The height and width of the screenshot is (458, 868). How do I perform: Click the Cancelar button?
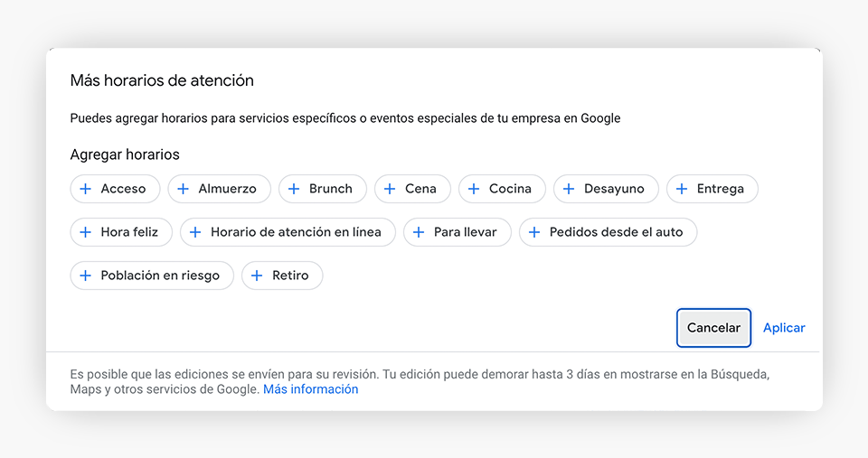tap(713, 328)
